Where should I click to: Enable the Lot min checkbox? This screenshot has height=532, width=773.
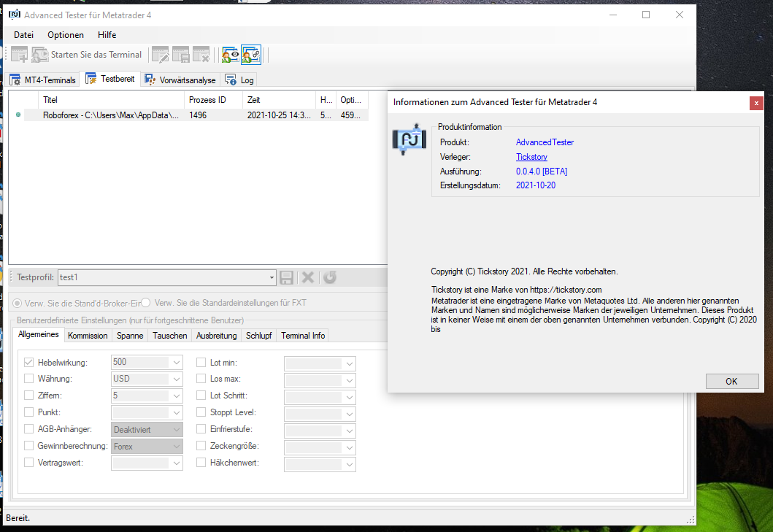(201, 363)
